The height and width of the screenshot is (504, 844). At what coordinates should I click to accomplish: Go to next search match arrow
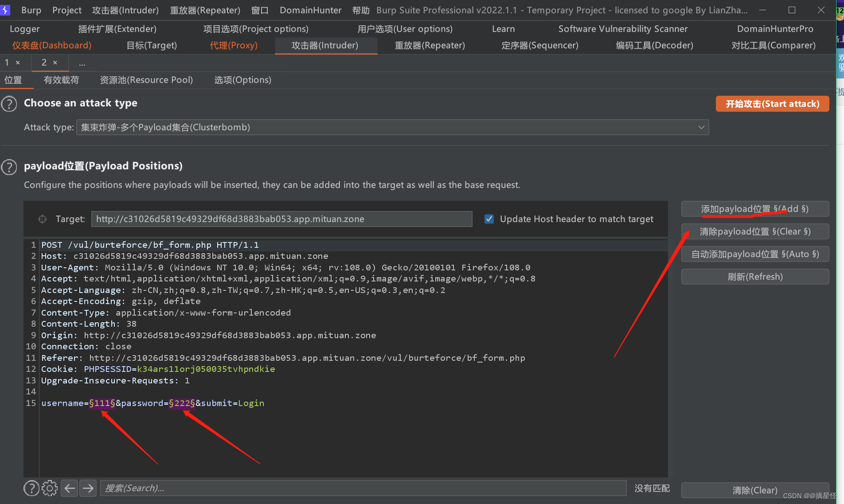(88, 488)
